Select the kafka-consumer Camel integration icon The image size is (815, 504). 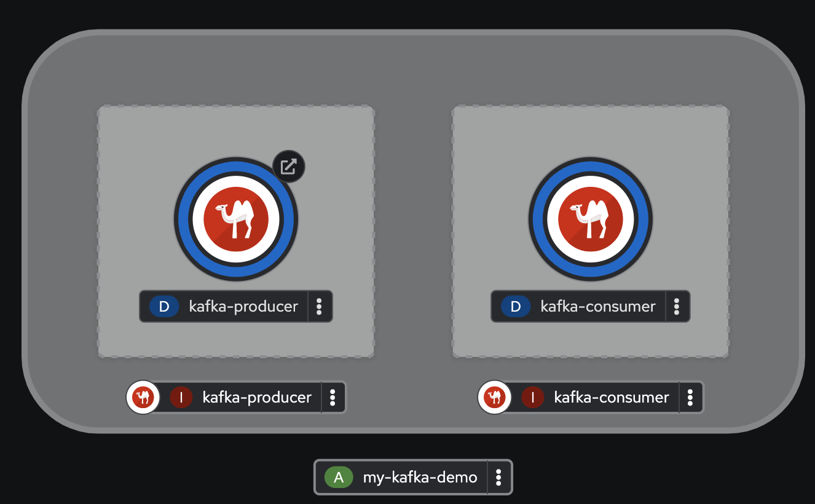point(590,219)
